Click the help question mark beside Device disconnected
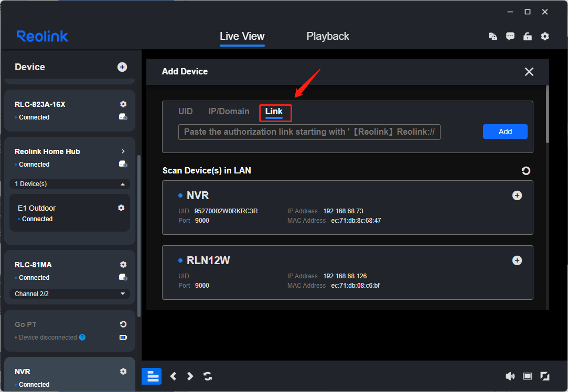The image size is (568, 392). coord(82,337)
